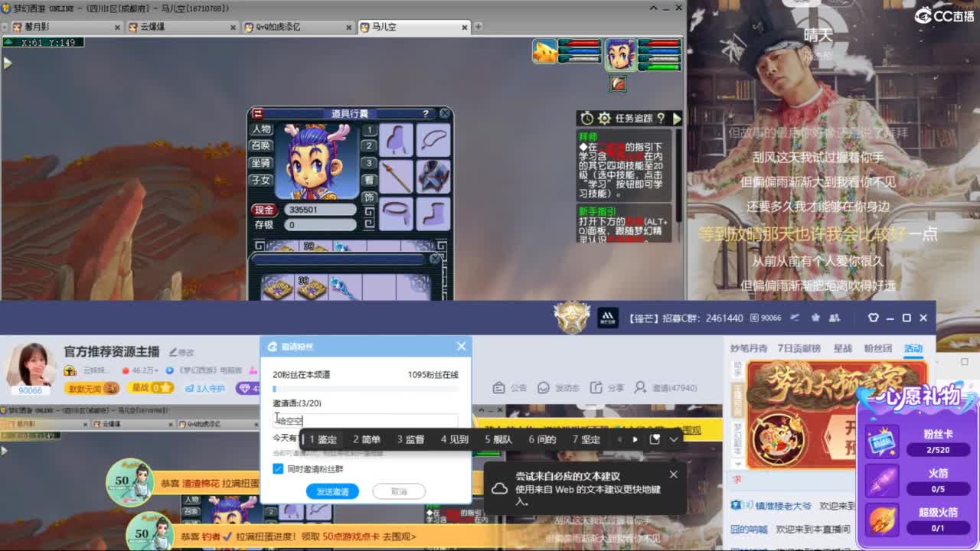Select equipment set 3 button
This screenshot has width=980, height=551.
pos(369,163)
